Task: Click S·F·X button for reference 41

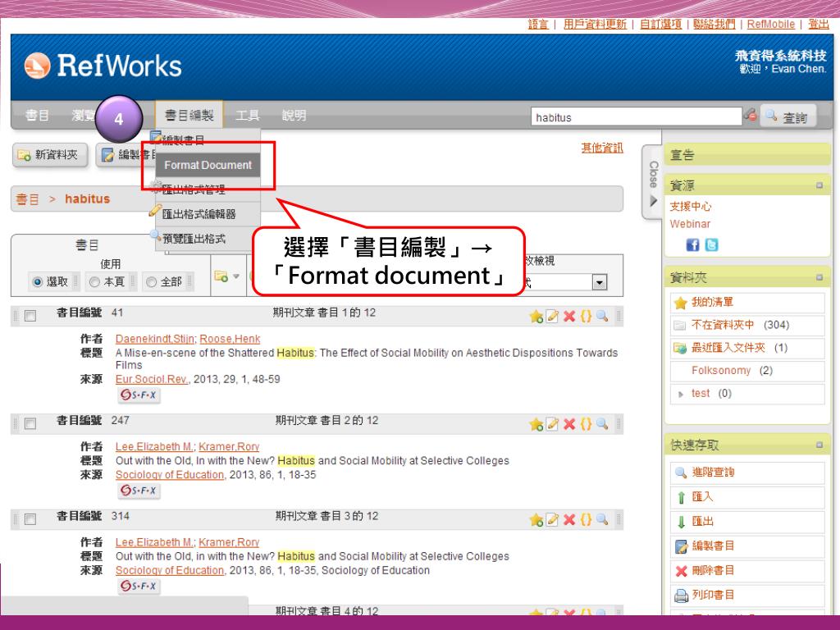Action: click(139, 395)
